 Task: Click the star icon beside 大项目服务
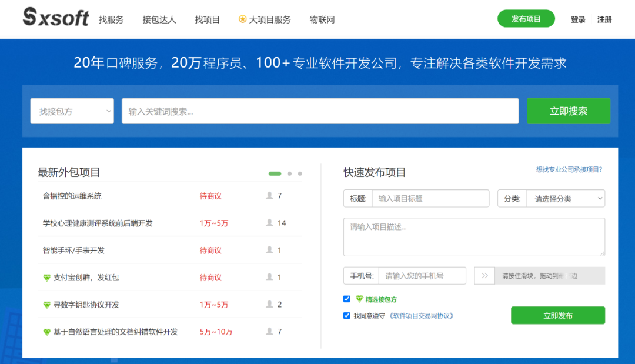[x=242, y=19]
